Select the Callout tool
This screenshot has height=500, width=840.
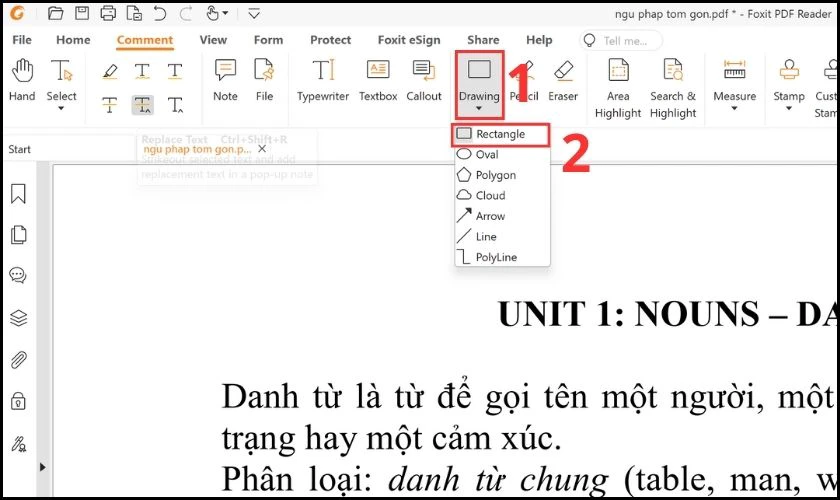424,80
